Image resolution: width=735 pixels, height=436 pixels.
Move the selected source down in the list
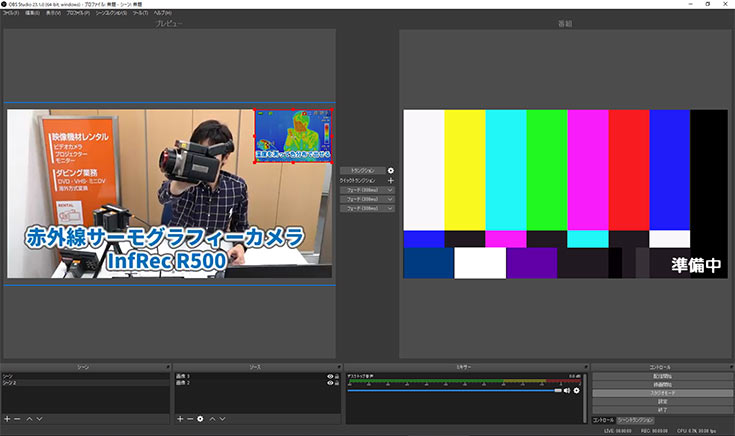223,419
